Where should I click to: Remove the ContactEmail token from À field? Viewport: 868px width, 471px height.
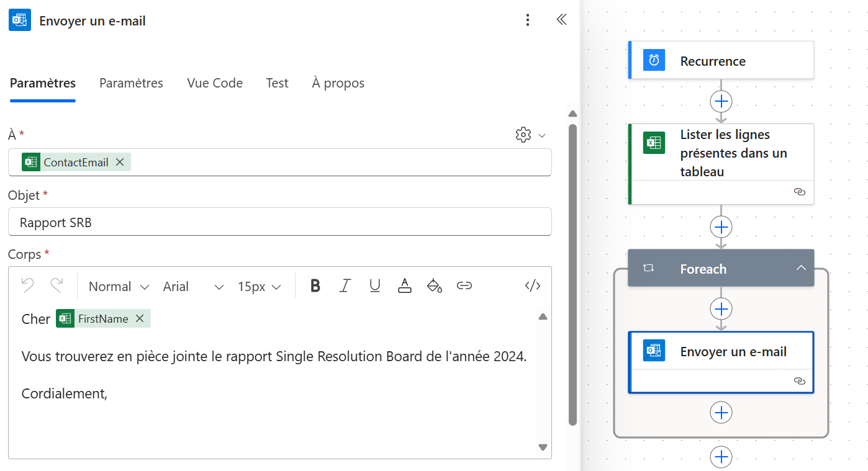[120, 162]
